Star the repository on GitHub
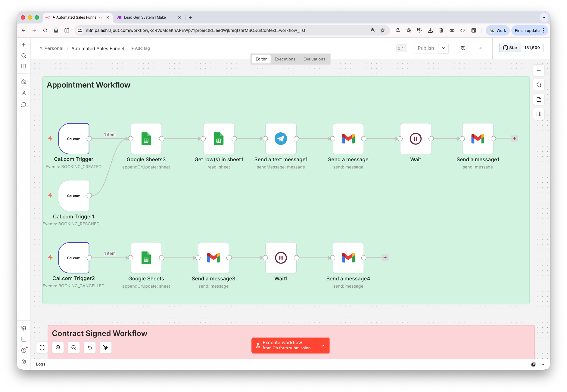 [510, 48]
